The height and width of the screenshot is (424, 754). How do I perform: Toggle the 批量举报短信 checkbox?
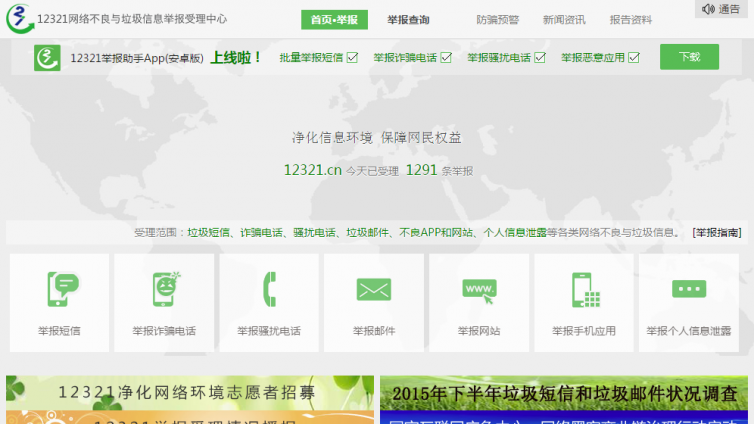352,58
